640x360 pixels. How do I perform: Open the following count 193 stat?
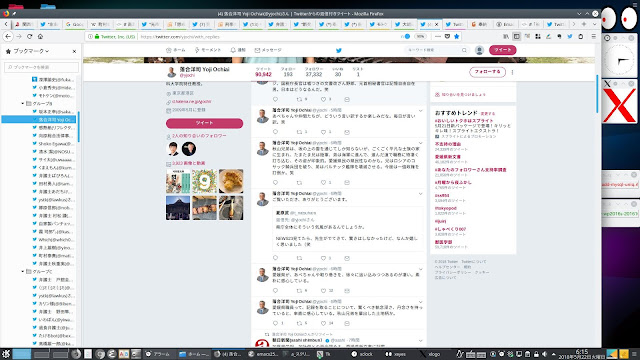pyautogui.click(x=288, y=72)
